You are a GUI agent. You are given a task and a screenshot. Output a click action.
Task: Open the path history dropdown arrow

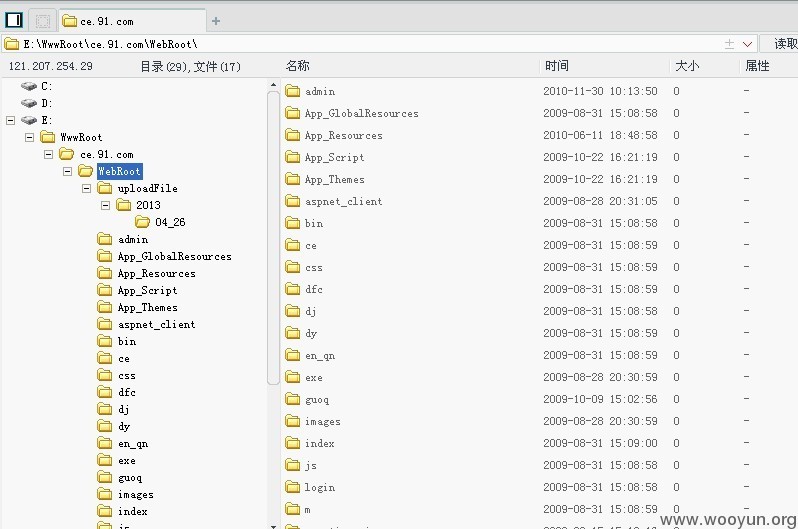pos(747,44)
